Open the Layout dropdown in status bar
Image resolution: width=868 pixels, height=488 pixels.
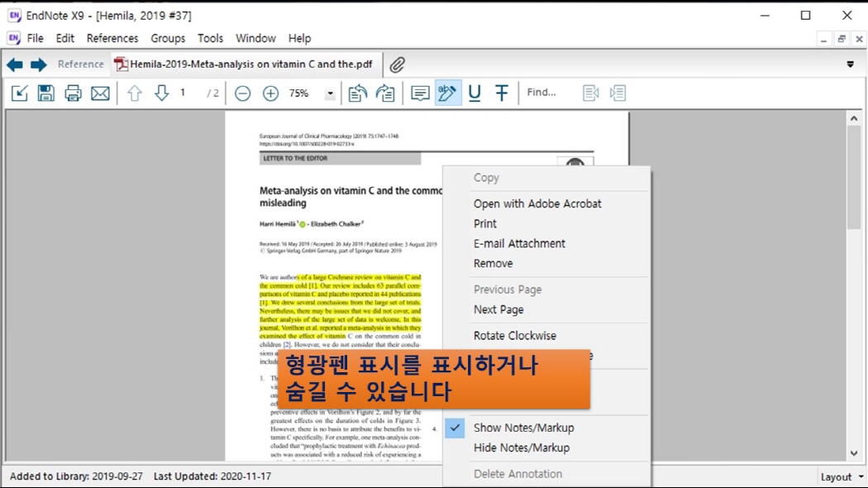coord(842,477)
